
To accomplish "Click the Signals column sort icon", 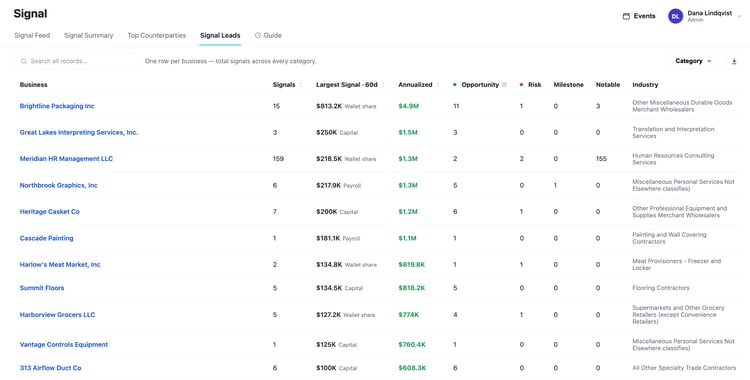I will click(300, 85).
